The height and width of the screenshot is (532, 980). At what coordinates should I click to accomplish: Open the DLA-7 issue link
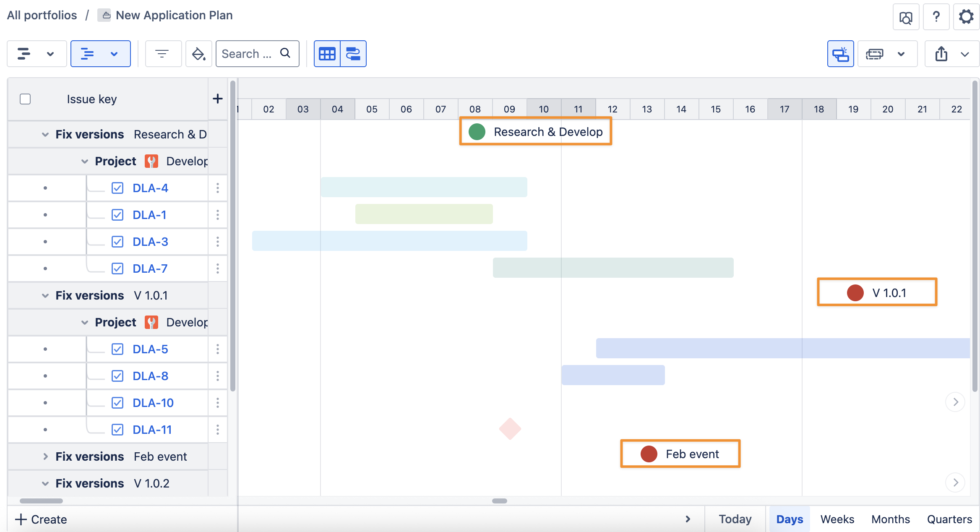tap(150, 269)
